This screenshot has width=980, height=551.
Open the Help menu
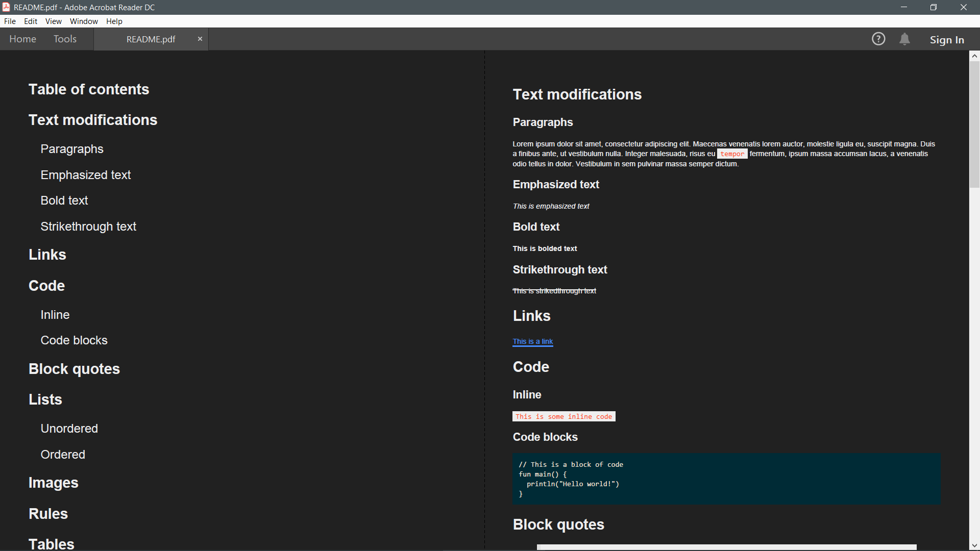114,21
